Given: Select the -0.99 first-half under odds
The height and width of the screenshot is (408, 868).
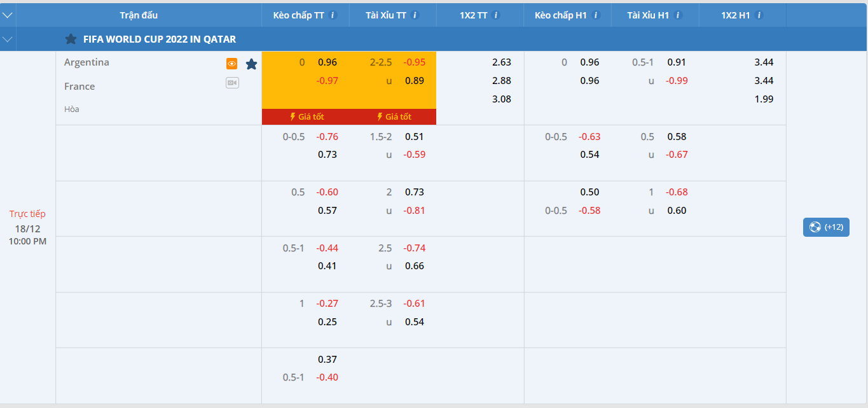Looking at the screenshot, I should click(x=677, y=81).
